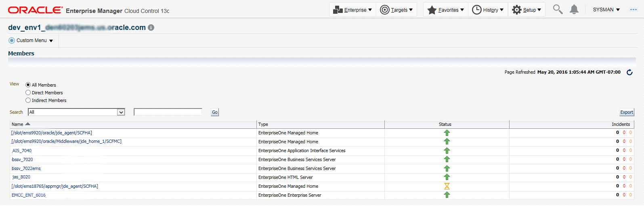This screenshot has width=644, height=206.
Task: Select the Indirect Members radio button
Action: [28, 100]
